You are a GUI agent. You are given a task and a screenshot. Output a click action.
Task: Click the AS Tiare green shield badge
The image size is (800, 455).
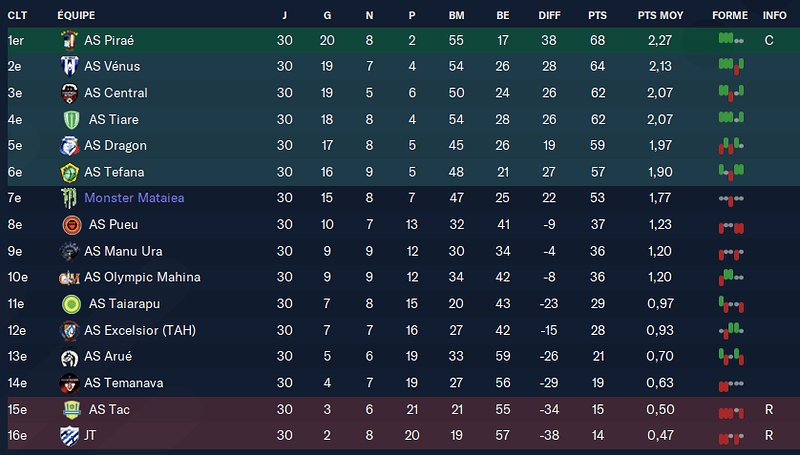pos(71,120)
